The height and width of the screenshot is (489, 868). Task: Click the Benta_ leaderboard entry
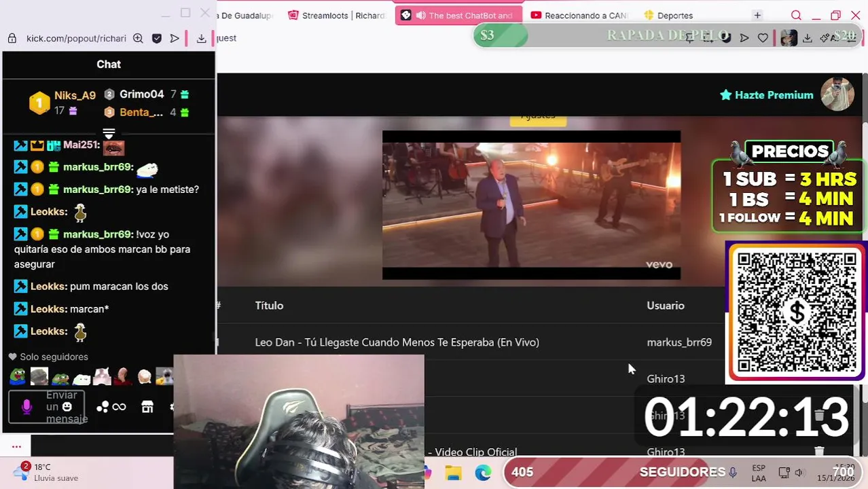tap(141, 112)
